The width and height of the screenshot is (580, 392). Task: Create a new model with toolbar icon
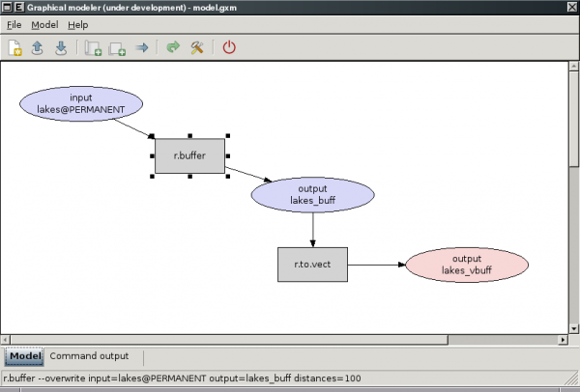(14, 46)
